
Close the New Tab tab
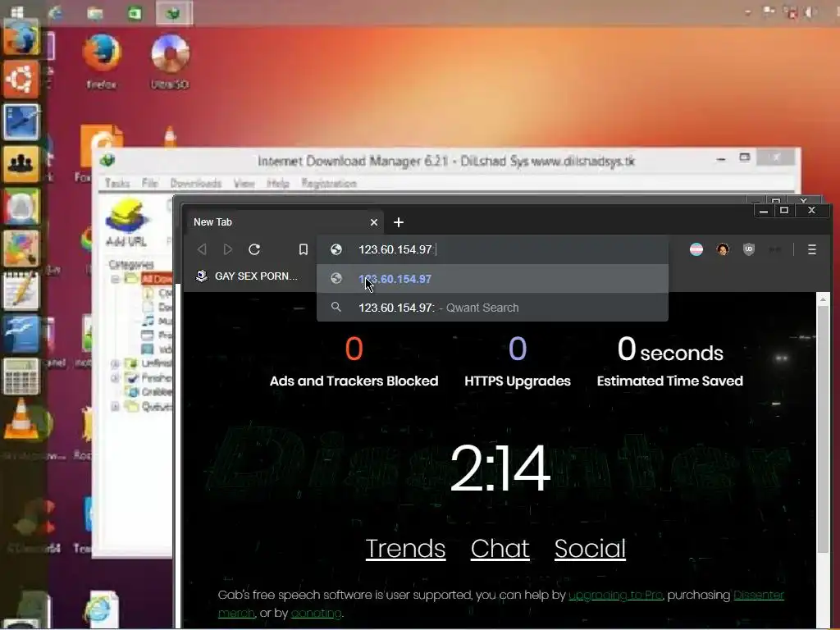click(374, 222)
